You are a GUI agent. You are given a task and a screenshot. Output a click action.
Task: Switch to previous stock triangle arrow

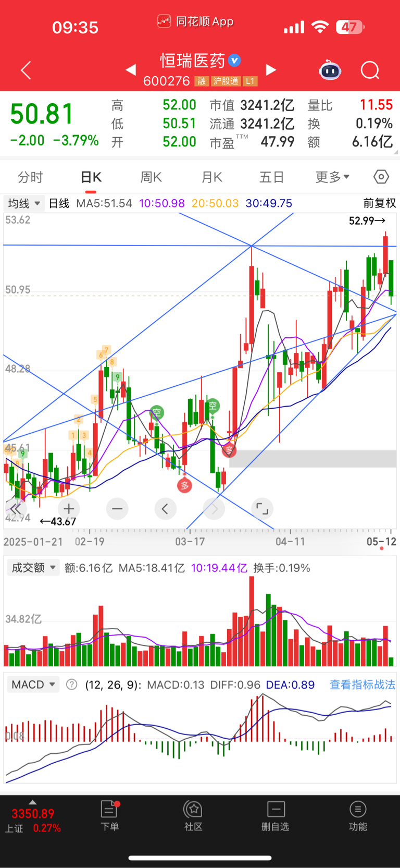click(x=131, y=70)
